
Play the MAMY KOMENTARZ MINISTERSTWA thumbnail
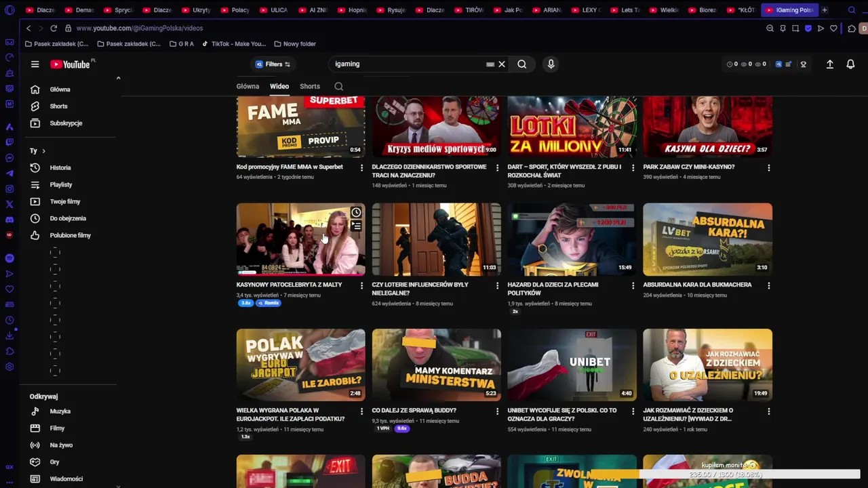(x=436, y=365)
